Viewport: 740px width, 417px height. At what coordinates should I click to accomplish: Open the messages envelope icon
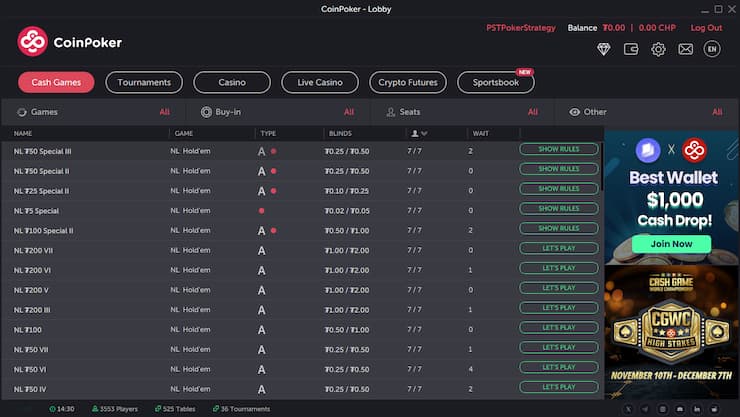[x=685, y=49]
